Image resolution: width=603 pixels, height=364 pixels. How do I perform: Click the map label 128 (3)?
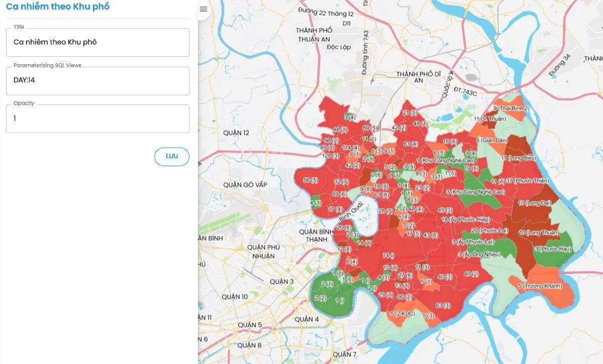(331, 156)
